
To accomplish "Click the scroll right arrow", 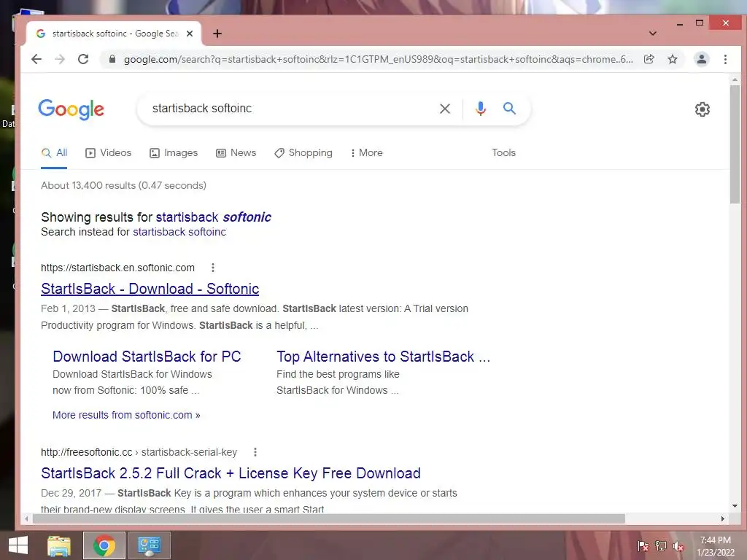I will [x=723, y=518].
